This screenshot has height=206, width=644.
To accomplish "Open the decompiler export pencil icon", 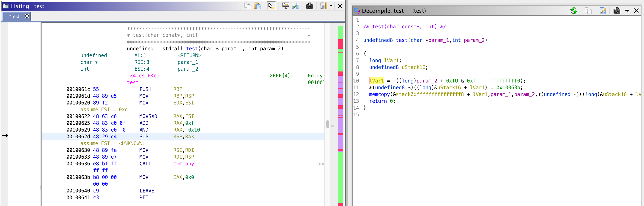I will point(603,11).
